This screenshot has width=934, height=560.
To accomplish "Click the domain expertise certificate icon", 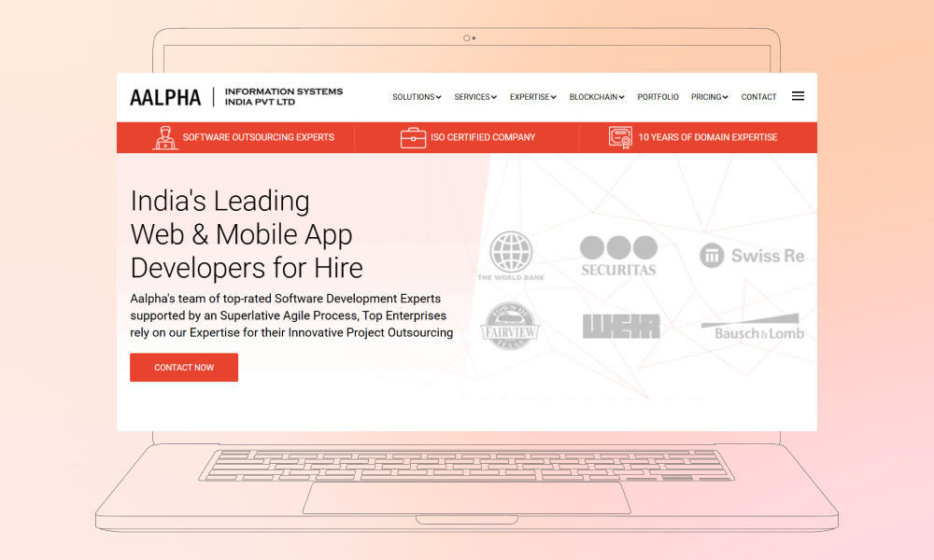I will (620, 137).
